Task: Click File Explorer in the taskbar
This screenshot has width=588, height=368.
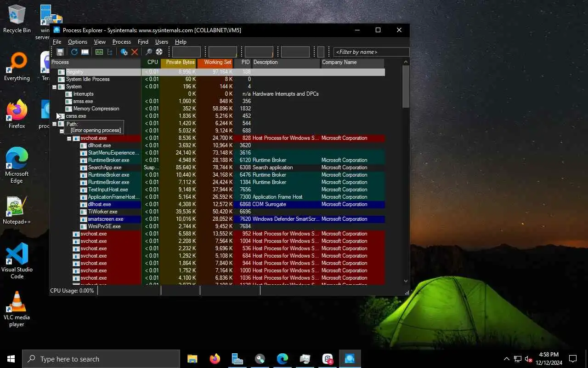Action: pos(192,359)
